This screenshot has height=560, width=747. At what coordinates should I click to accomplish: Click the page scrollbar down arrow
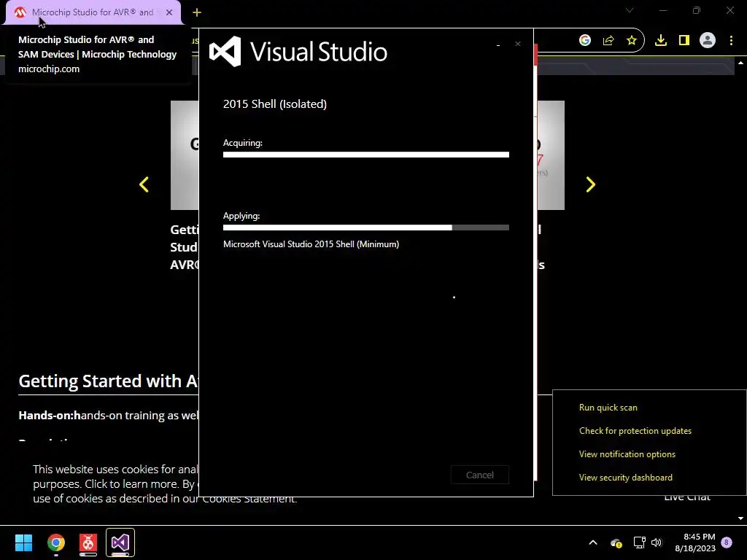click(741, 518)
